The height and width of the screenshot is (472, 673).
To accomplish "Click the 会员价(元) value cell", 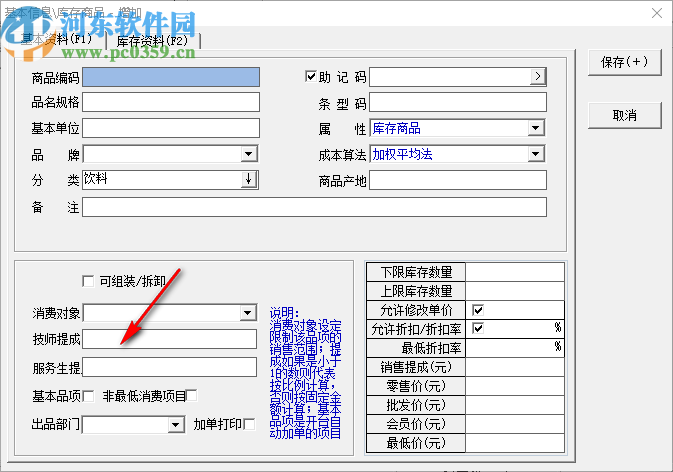I will (x=515, y=424).
